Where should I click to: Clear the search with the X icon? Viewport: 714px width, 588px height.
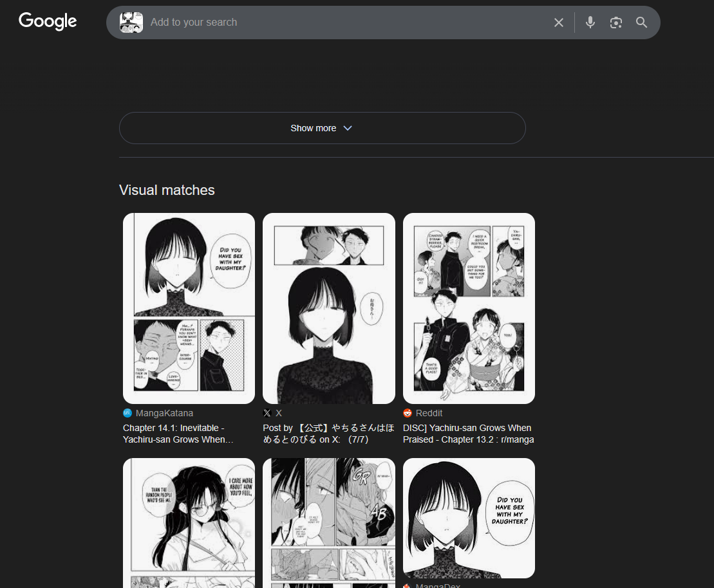coord(559,23)
